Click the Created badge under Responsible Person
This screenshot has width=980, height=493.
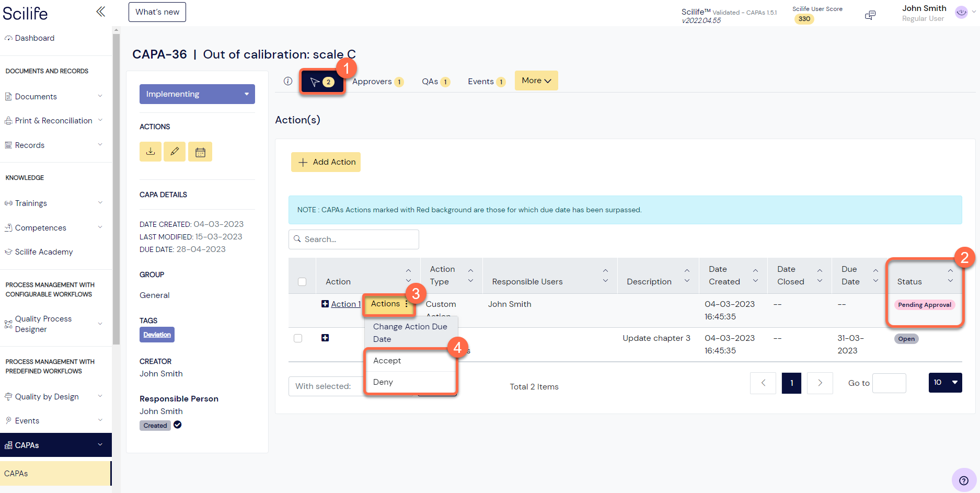155,426
